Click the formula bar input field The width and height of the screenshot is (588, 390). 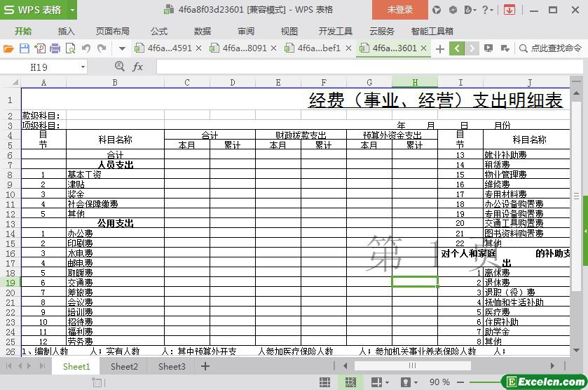click(369, 67)
